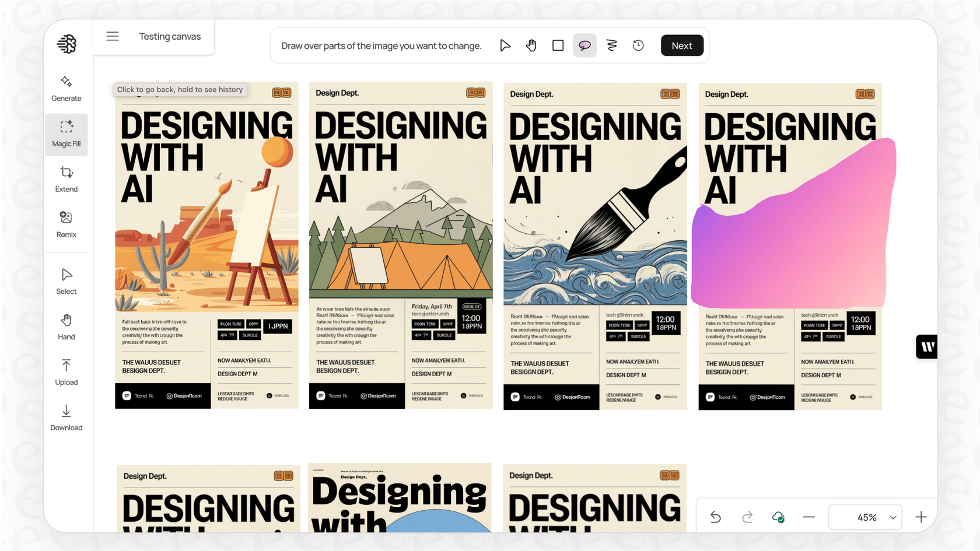This screenshot has width=980, height=551.
Task: Select the Remix tool
Action: tap(66, 225)
